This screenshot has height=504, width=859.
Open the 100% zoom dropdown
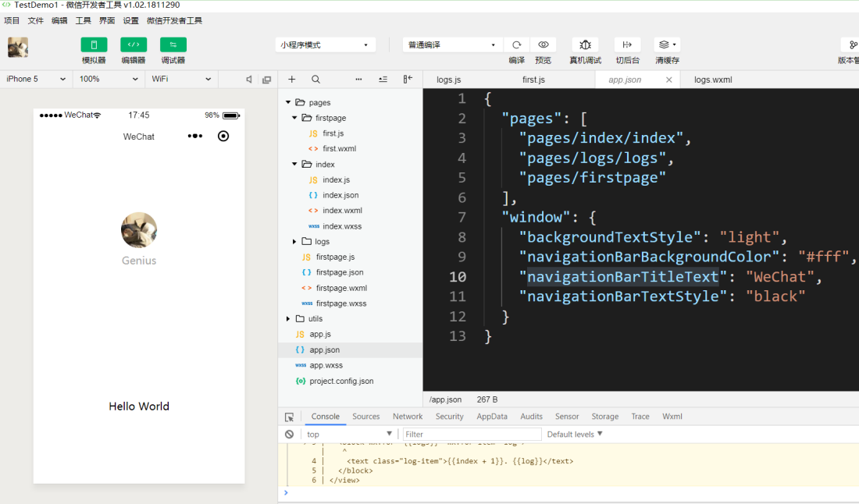click(109, 79)
